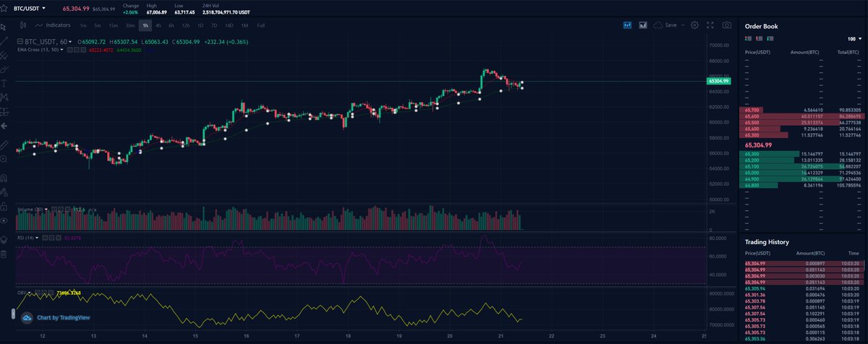Toggle magnet mode for drawings
The height and width of the screenshot is (344, 868).
(4, 177)
